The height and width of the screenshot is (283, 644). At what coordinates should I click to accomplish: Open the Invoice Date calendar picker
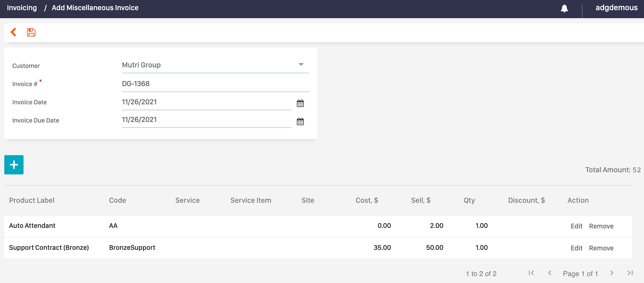pyautogui.click(x=300, y=104)
